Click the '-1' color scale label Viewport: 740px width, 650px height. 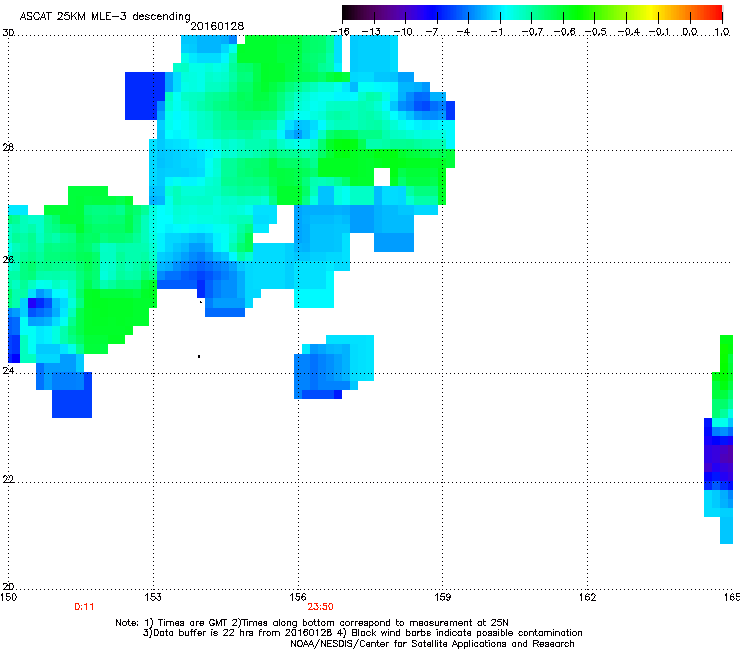496,32
